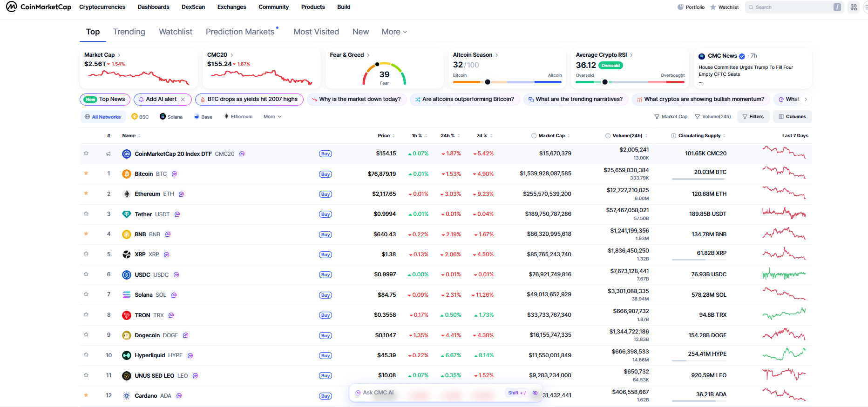Open the AI insight icon next to Bitcoin BTC
Screen dimensions: 868x407
[175, 174]
